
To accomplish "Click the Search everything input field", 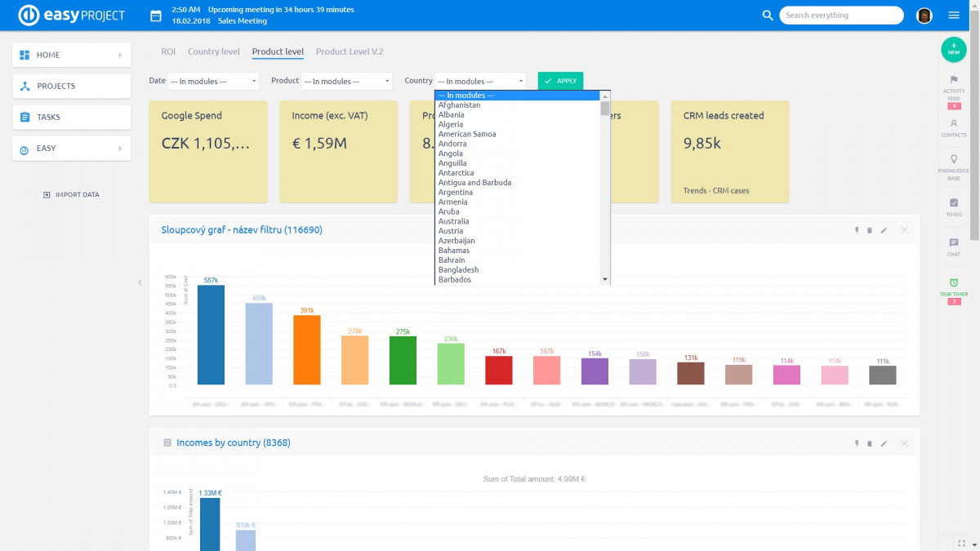I will pos(841,15).
